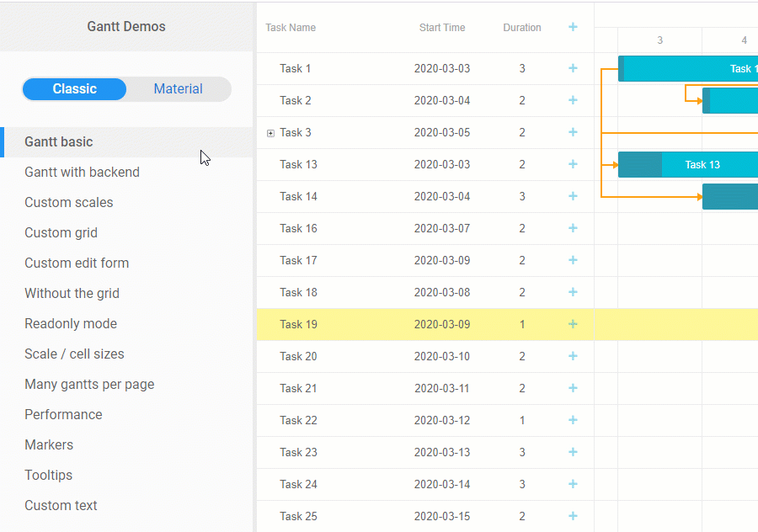Open the Many gantts per page demo

(x=89, y=384)
